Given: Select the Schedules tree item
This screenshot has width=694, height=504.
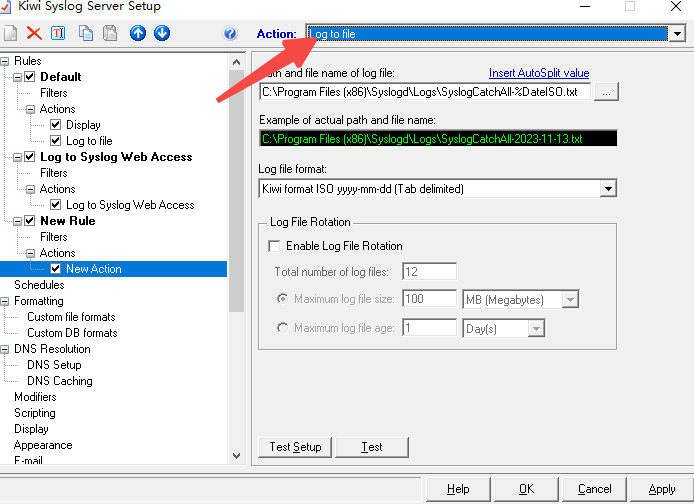Looking at the screenshot, I should pos(39,285).
